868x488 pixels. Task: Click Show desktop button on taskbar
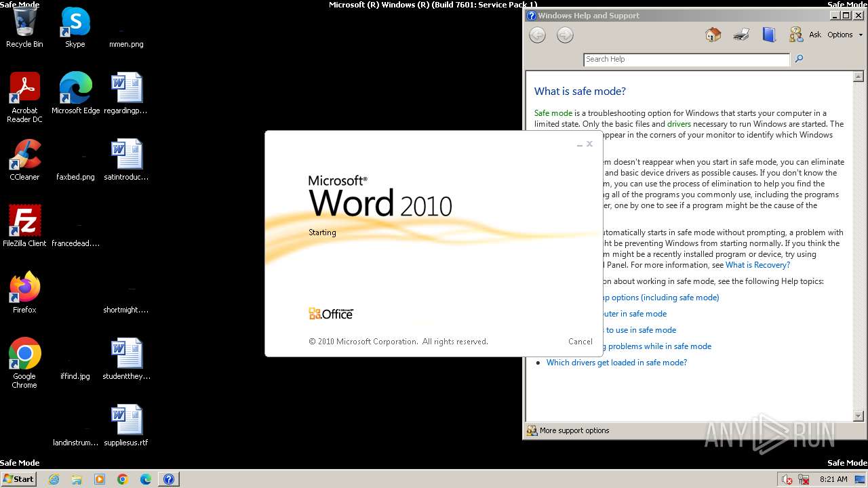(861, 479)
